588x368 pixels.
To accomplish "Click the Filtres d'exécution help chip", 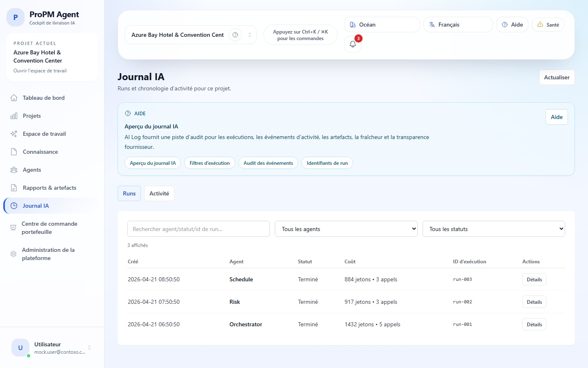I will coord(209,163).
